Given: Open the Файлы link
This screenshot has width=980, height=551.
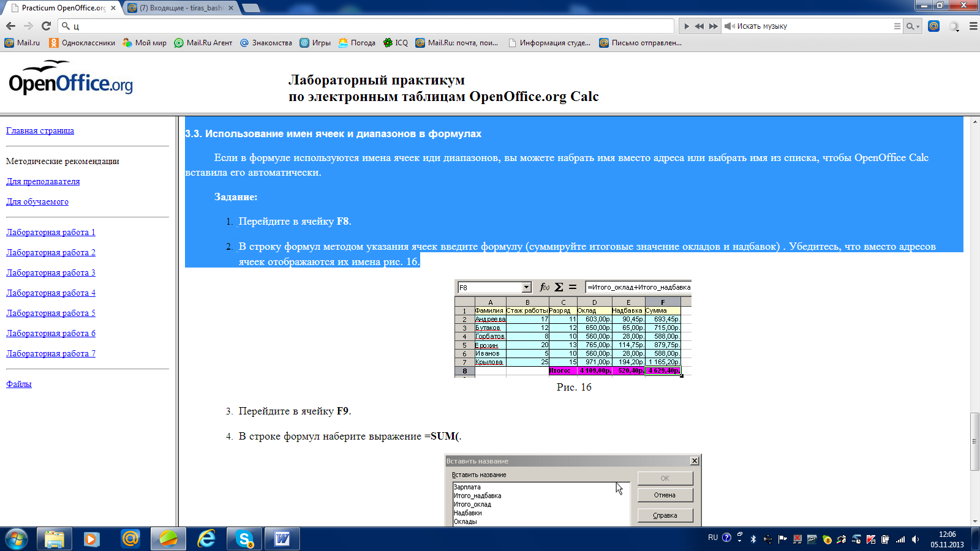Looking at the screenshot, I should [19, 384].
